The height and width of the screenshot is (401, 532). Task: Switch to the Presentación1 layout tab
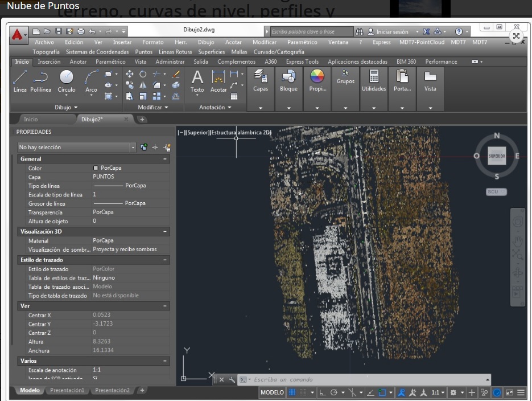point(67,390)
